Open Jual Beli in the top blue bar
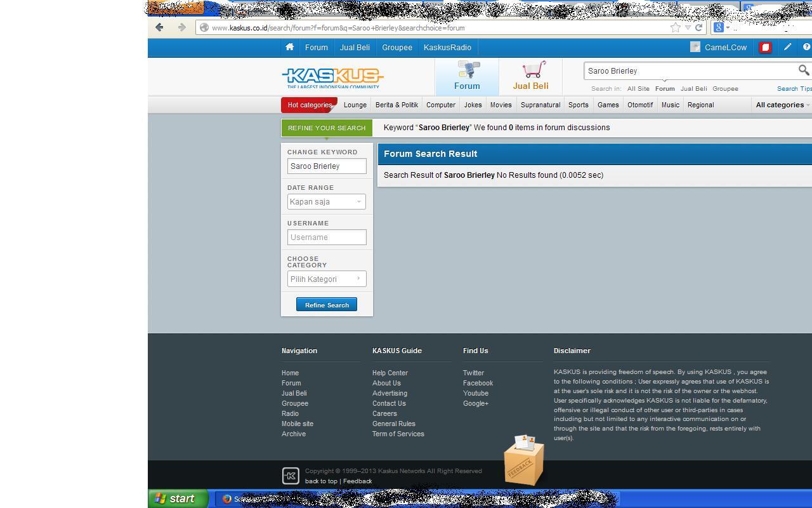 click(355, 48)
